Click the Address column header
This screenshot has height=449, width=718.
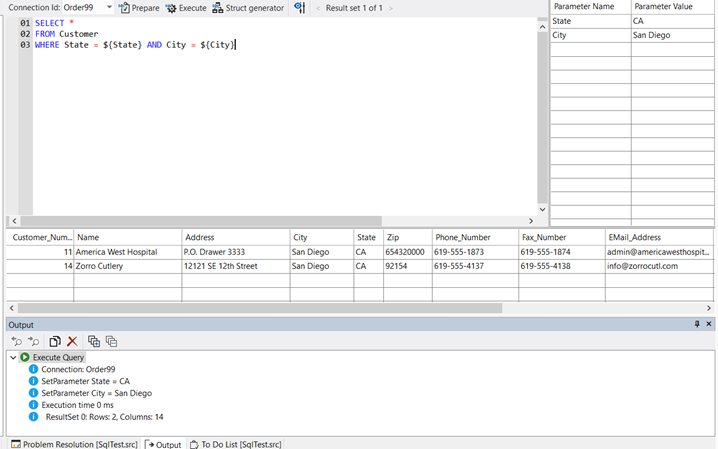pos(235,237)
